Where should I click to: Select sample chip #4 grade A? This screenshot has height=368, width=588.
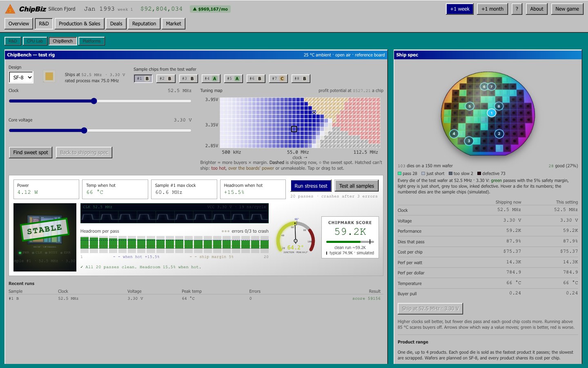coord(211,79)
